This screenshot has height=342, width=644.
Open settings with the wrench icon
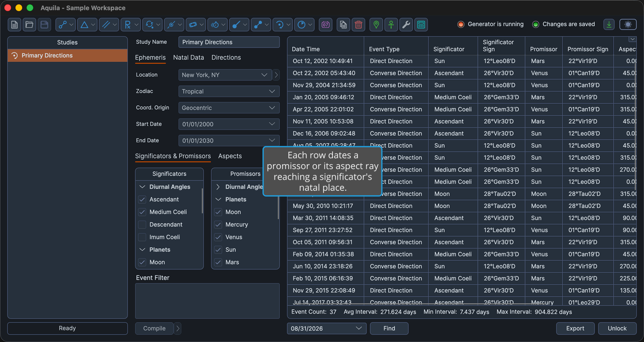click(406, 25)
